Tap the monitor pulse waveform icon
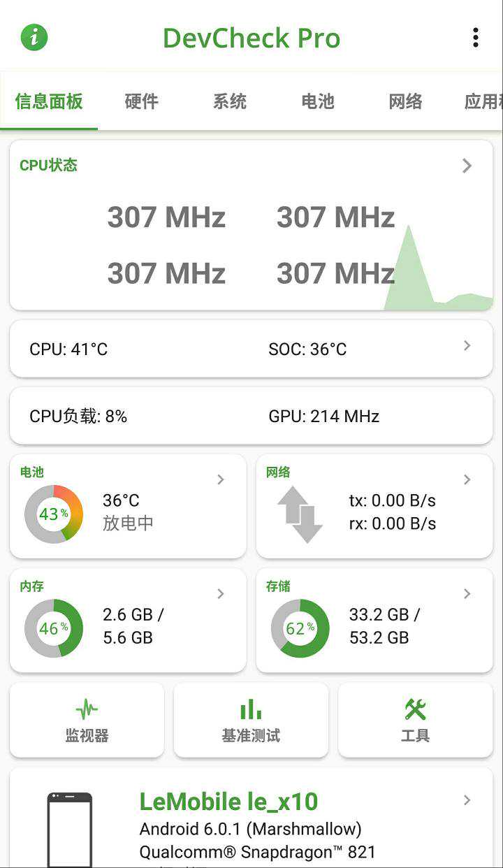This screenshot has height=868, width=503. click(x=87, y=710)
